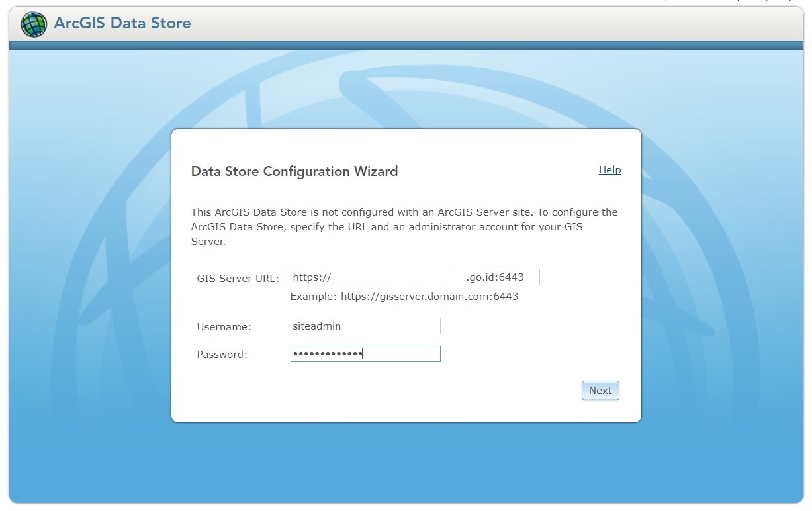Click the Username input field

(365, 326)
